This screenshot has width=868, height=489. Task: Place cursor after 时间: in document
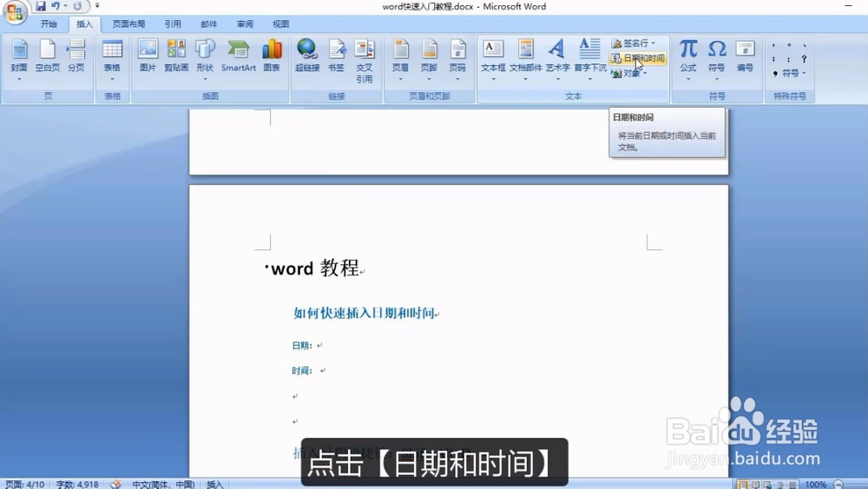pos(317,371)
